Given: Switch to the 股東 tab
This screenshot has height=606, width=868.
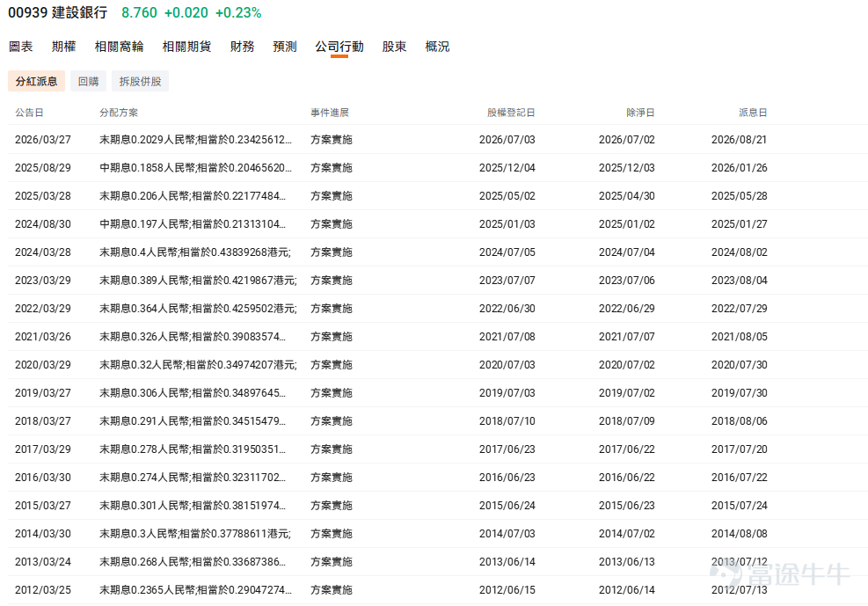Looking at the screenshot, I should coord(394,47).
